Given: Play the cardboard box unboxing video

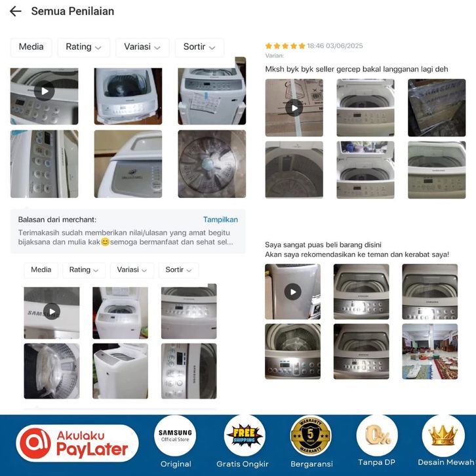Looking at the screenshot, I should pos(294,108).
